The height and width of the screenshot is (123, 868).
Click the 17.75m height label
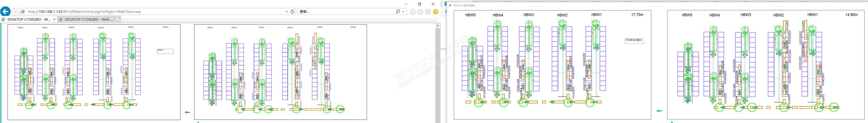pyautogui.click(x=637, y=15)
